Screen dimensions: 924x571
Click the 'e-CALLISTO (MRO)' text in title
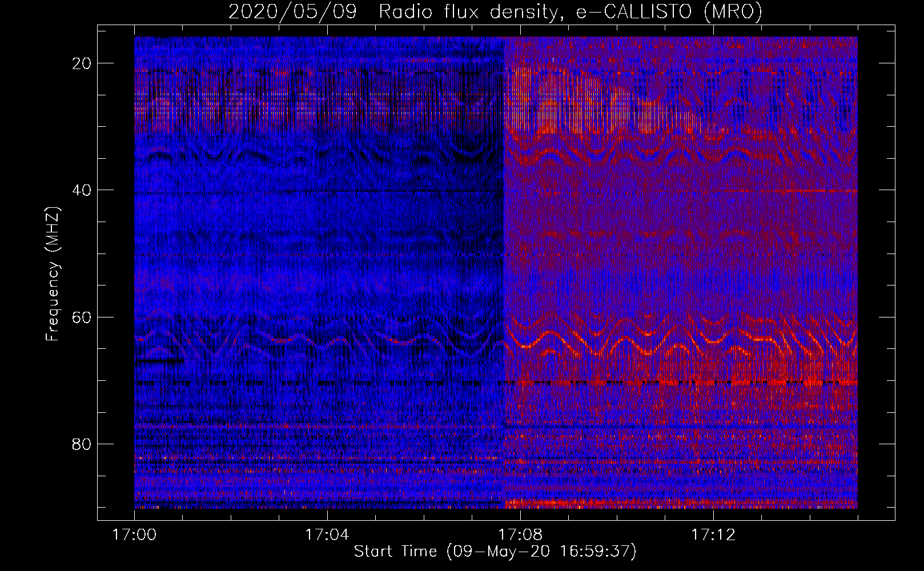tap(669, 12)
